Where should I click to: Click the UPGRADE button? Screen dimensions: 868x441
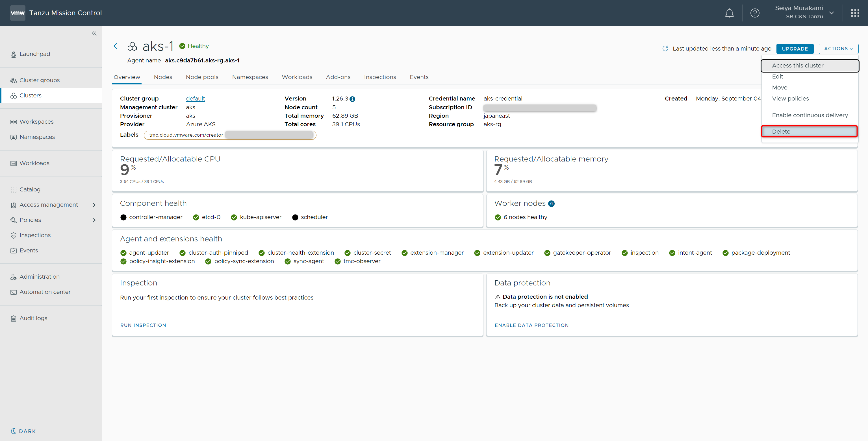click(795, 49)
